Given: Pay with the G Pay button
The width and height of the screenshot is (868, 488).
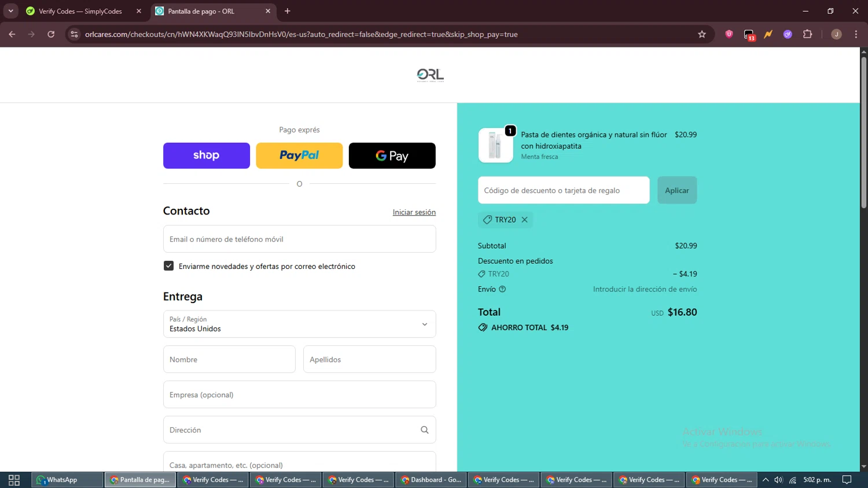Looking at the screenshot, I should (x=392, y=156).
